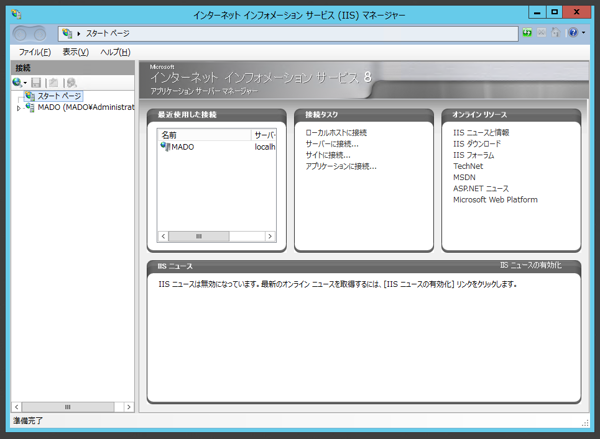Click the up folder icon in 接続 toolbar
Viewport: 600px width, 439px height.
pos(54,82)
